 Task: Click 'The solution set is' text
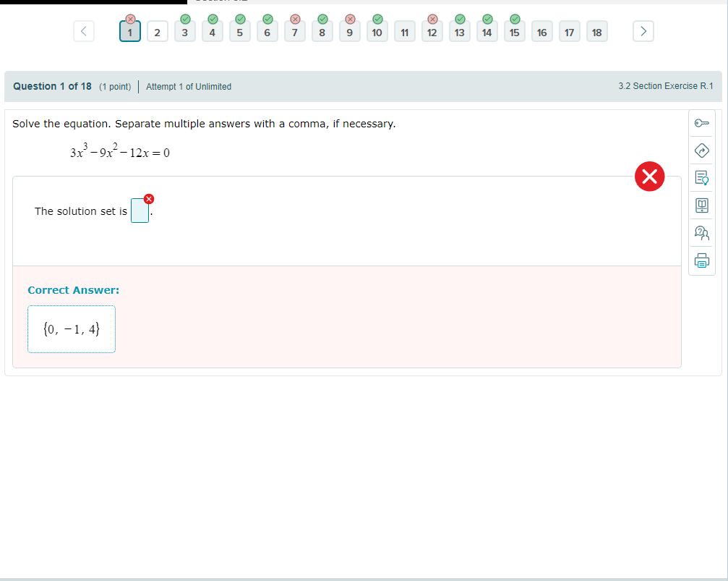tap(81, 211)
